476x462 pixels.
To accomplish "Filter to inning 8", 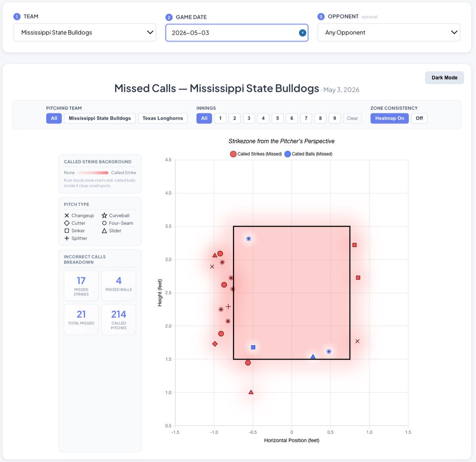I will tap(321, 118).
